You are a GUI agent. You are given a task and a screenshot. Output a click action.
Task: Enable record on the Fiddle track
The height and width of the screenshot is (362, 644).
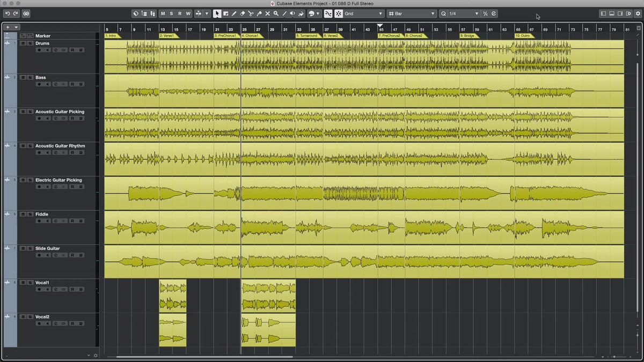click(x=39, y=221)
